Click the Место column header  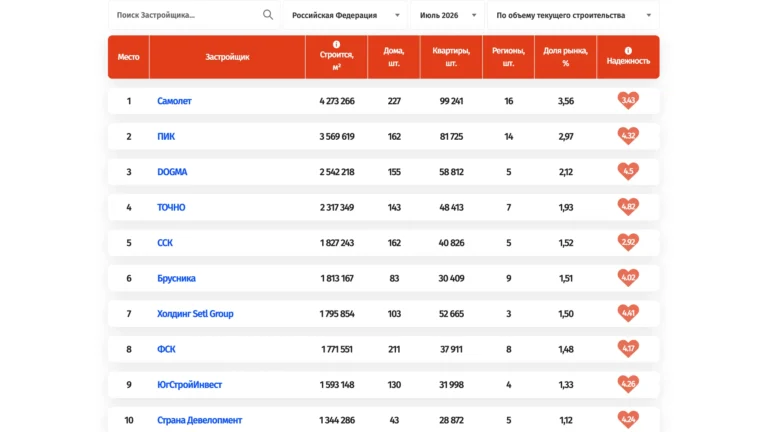tap(128, 57)
